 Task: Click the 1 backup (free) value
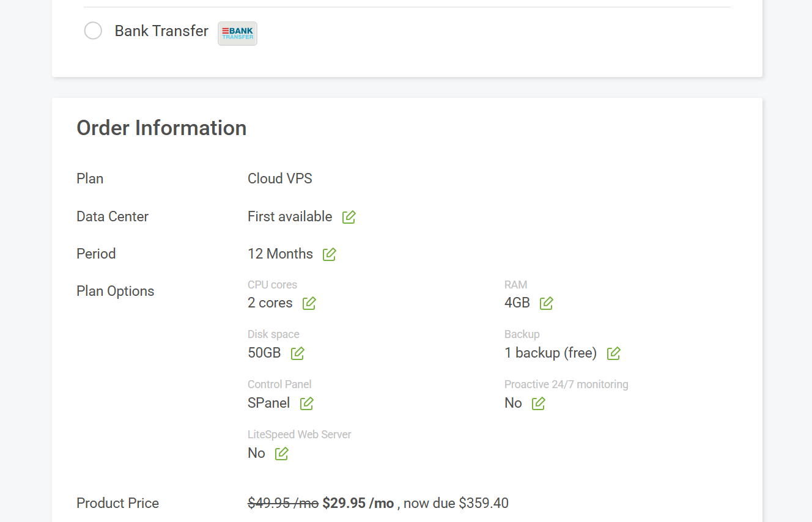[x=550, y=353]
